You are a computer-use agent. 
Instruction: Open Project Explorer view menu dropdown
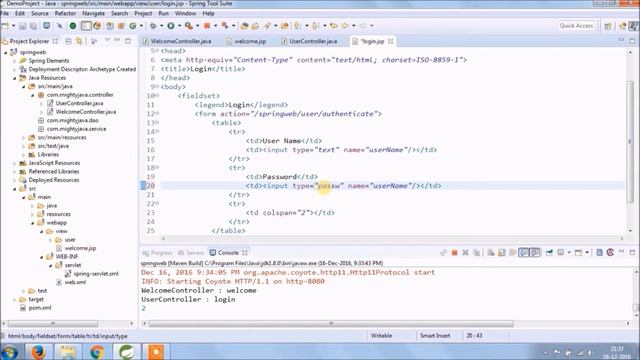tap(107, 41)
